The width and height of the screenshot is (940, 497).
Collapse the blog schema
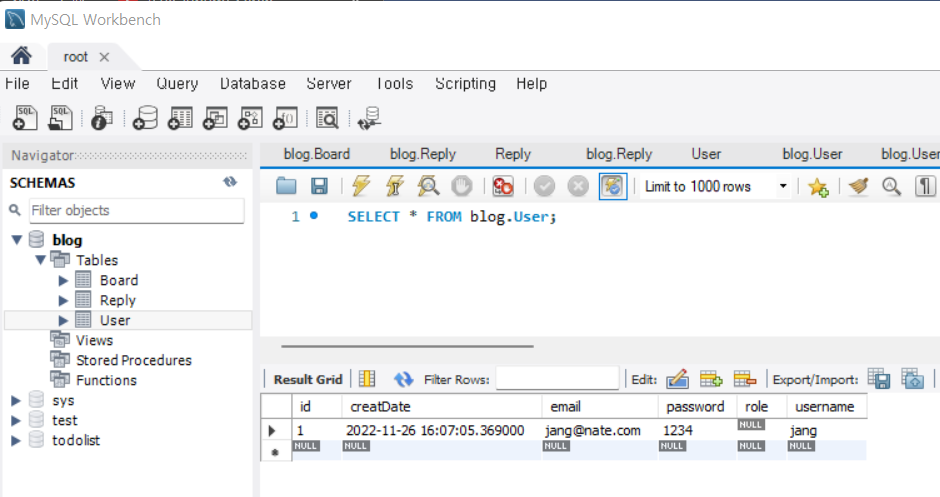(17, 240)
